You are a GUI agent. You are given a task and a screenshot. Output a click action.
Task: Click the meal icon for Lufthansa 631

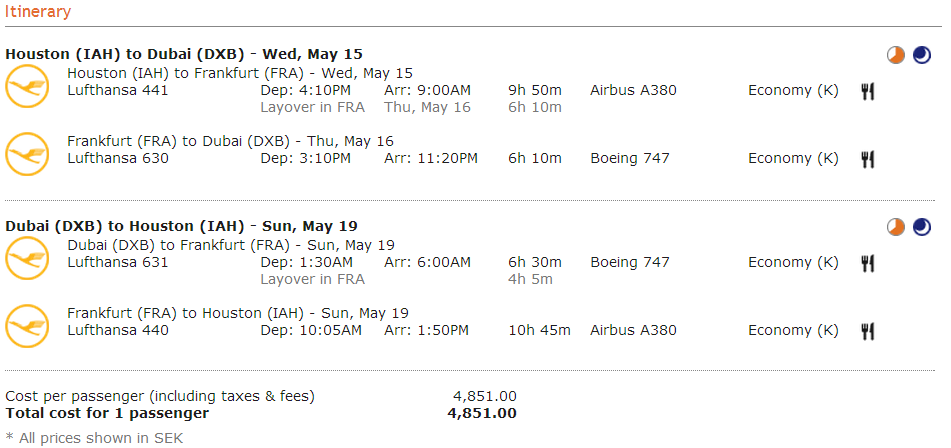[868, 263]
